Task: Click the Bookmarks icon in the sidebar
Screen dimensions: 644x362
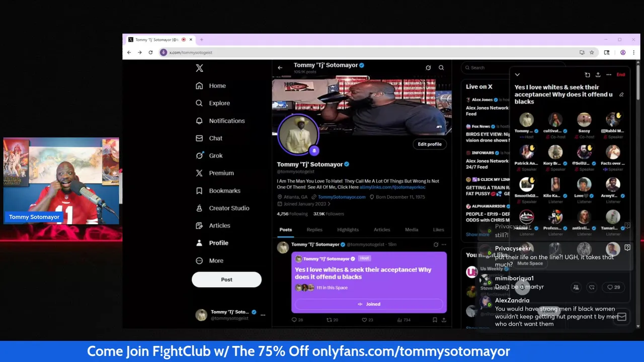Action: (x=199, y=191)
